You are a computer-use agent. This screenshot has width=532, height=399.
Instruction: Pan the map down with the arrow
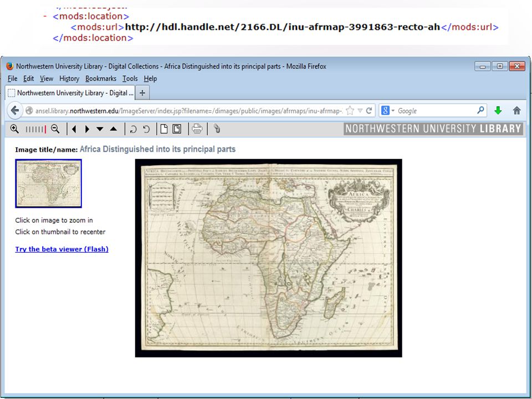point(100,129)
